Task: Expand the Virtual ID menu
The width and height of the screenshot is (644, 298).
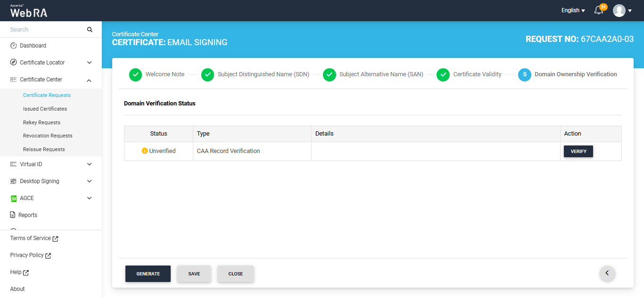Action: [x=89, y=164]
